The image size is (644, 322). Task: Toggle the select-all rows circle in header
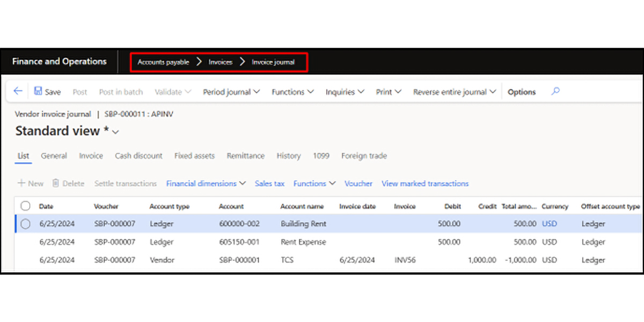[x=25, y=206]
